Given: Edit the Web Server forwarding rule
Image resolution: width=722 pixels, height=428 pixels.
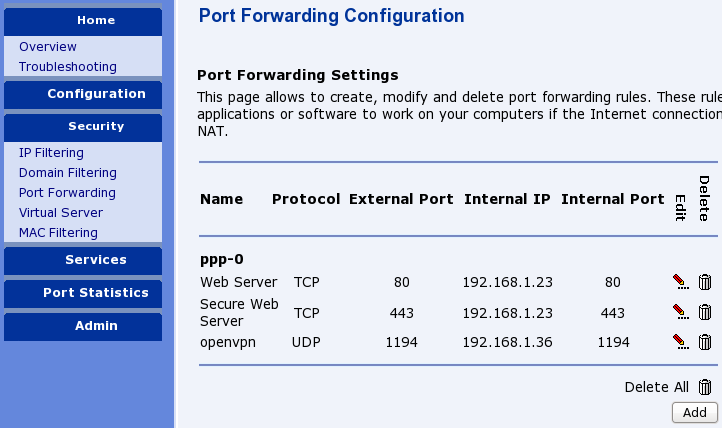Looking at the screenshot, I should coord(681,283).
